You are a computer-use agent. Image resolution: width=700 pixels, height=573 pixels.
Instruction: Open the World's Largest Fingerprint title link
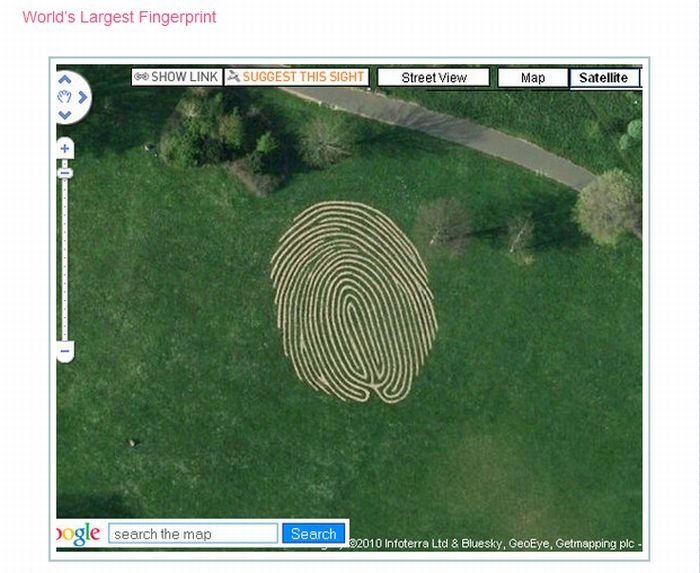pyautogui.click(x=119, y=17)
